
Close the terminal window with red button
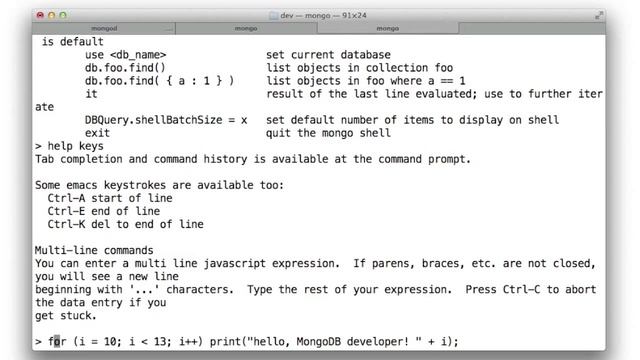(x=40, y=15)
